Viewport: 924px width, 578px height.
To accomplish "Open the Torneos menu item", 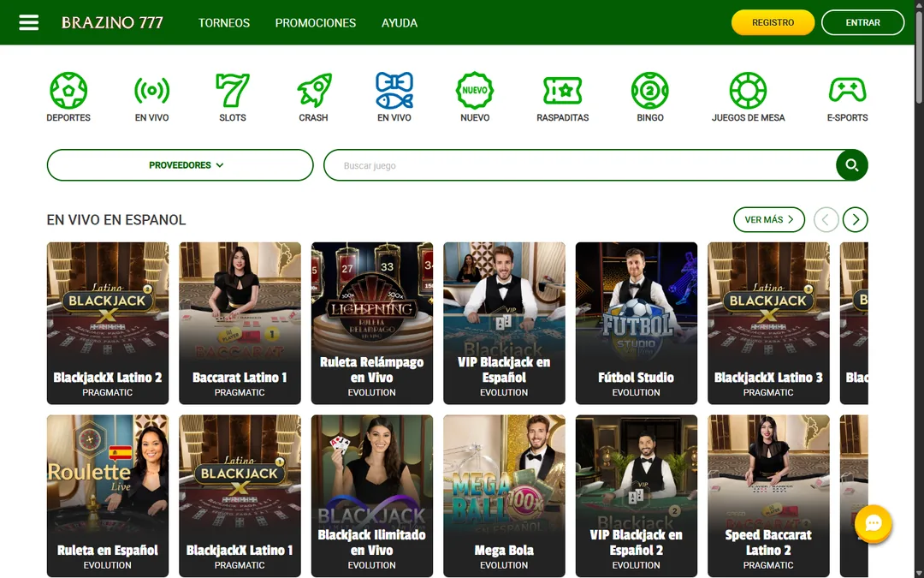I will click(x=224, y=23).
